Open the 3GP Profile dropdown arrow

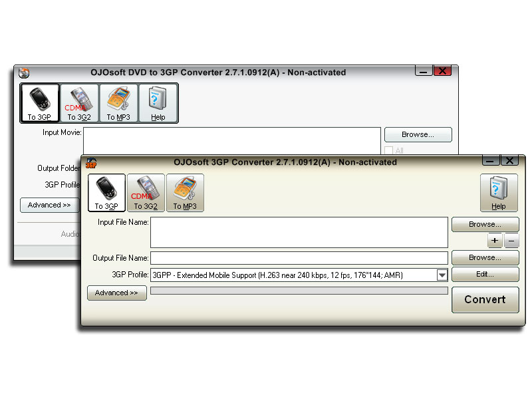442,275
